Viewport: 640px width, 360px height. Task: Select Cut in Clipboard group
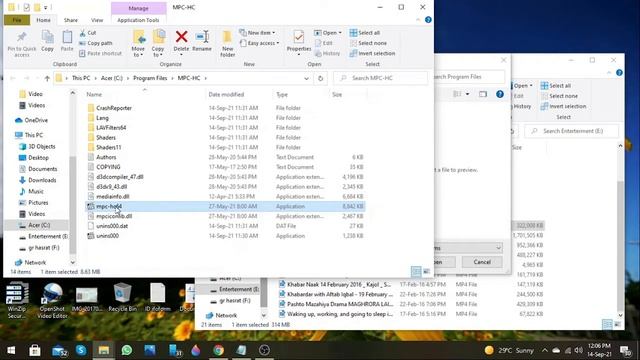pos(88,33)
